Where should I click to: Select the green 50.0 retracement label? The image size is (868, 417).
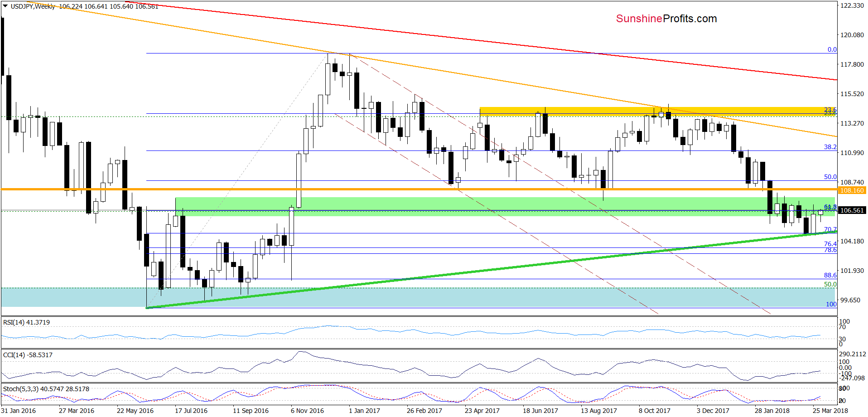(x=830, y=284)
